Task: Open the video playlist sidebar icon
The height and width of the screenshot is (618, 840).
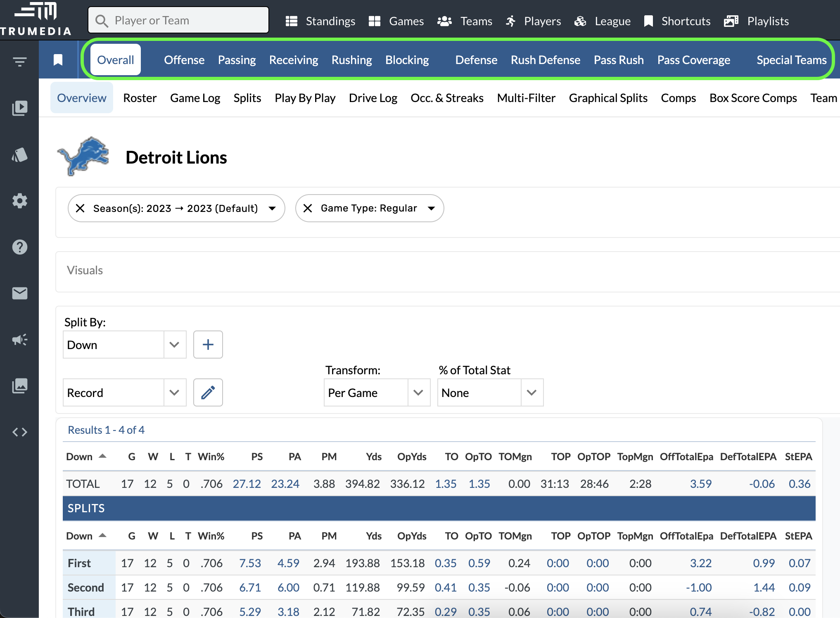Action: pyautogui.click(x=19, y=108)
